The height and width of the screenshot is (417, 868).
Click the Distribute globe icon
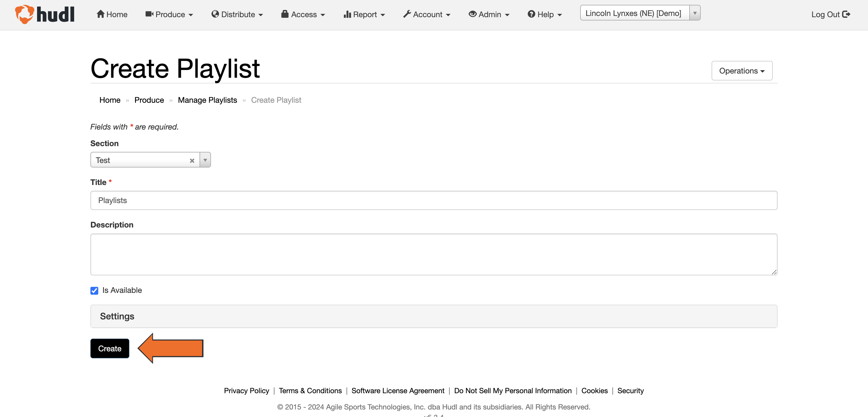[x=215, y=14]
